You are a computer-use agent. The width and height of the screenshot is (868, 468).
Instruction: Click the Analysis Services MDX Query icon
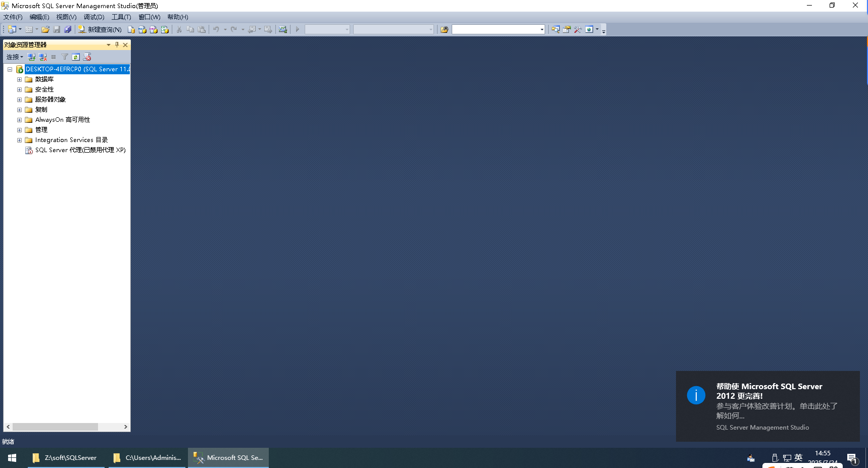[142, 29]
